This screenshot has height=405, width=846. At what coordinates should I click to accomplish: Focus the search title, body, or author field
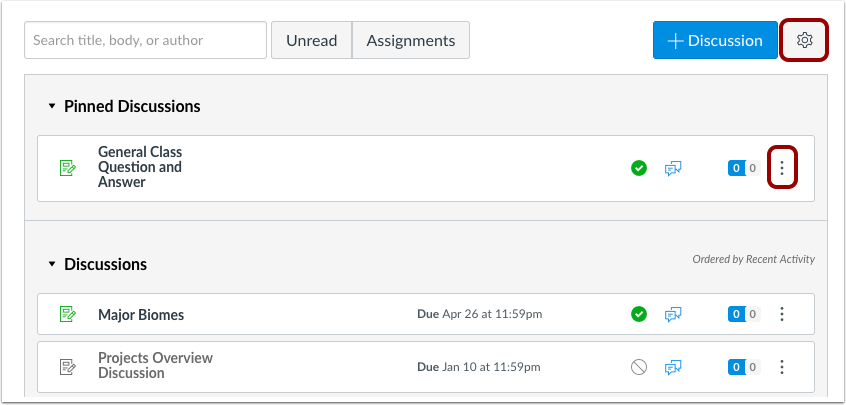click(x=145, y=41)
